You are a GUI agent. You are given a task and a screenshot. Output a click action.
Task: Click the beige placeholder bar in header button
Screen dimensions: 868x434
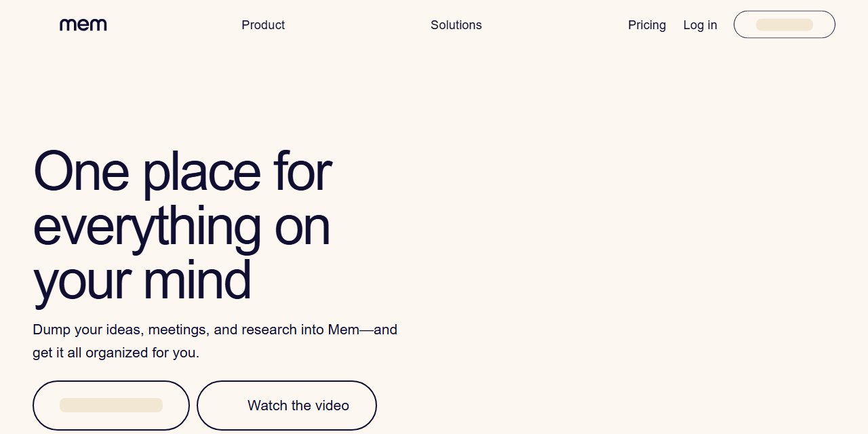tap(785, 24)
